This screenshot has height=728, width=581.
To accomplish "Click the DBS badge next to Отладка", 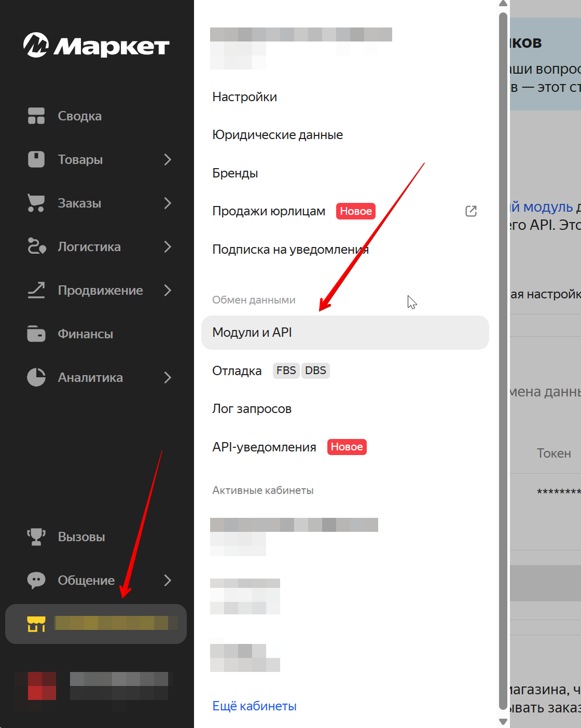I will 315,370.
